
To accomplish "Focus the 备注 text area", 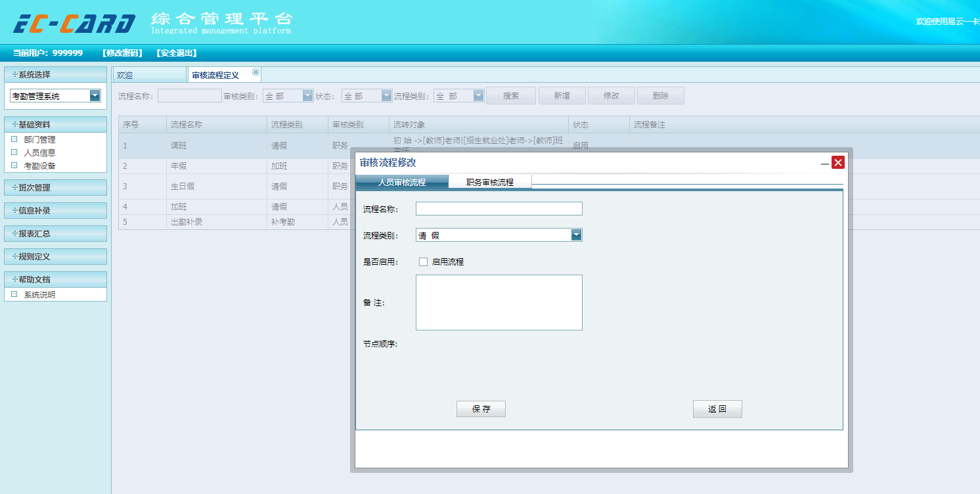I will click(499, 302).
